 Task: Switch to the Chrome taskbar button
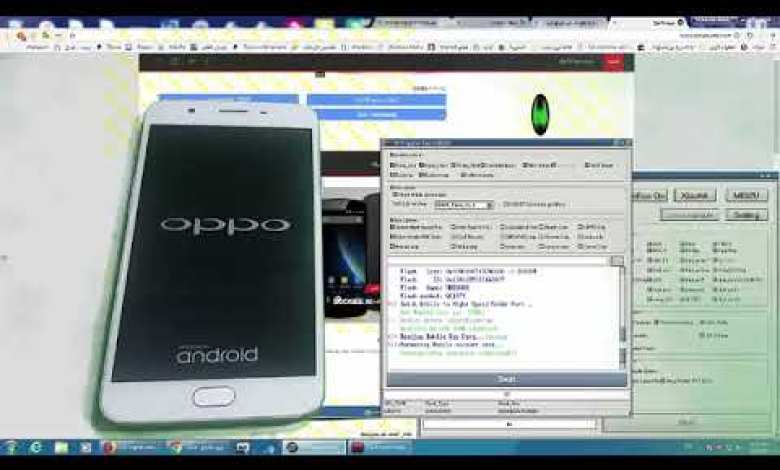[196, 448]
